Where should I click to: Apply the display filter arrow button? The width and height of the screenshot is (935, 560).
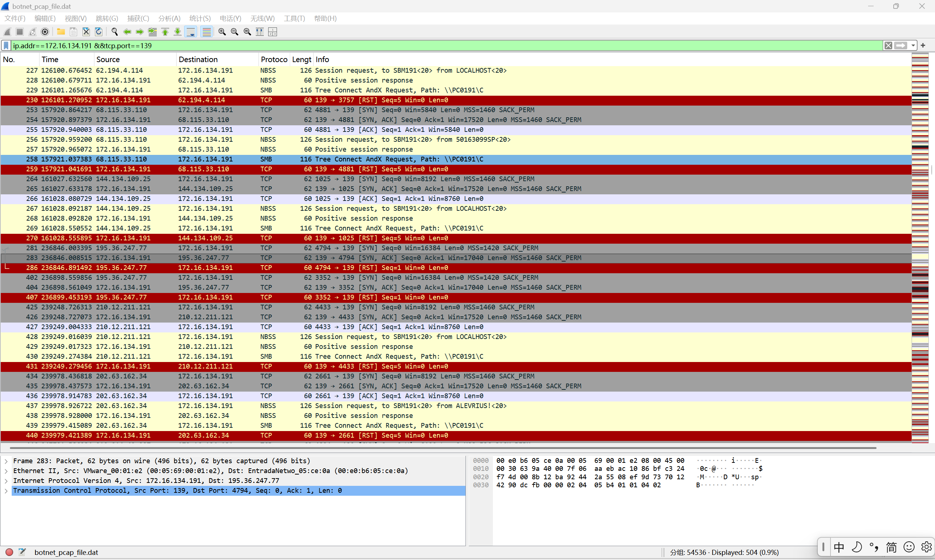pyautogui.click(x=901, y=46)
